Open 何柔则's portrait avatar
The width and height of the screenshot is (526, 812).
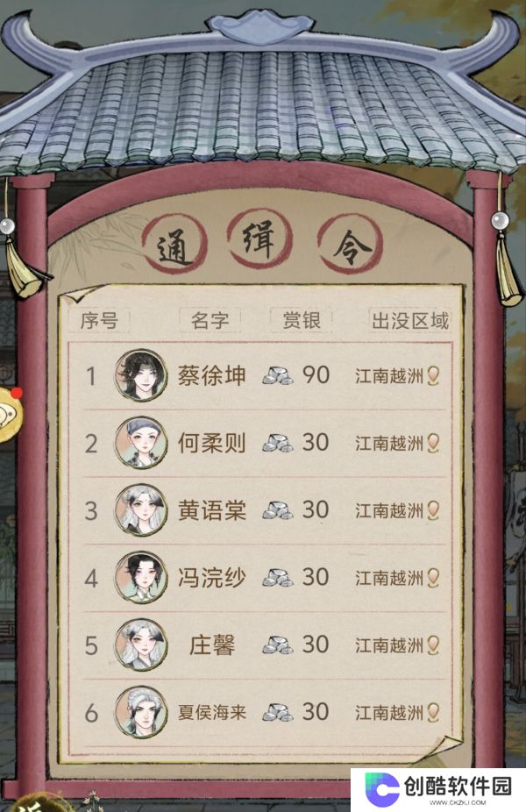[141, 443]
